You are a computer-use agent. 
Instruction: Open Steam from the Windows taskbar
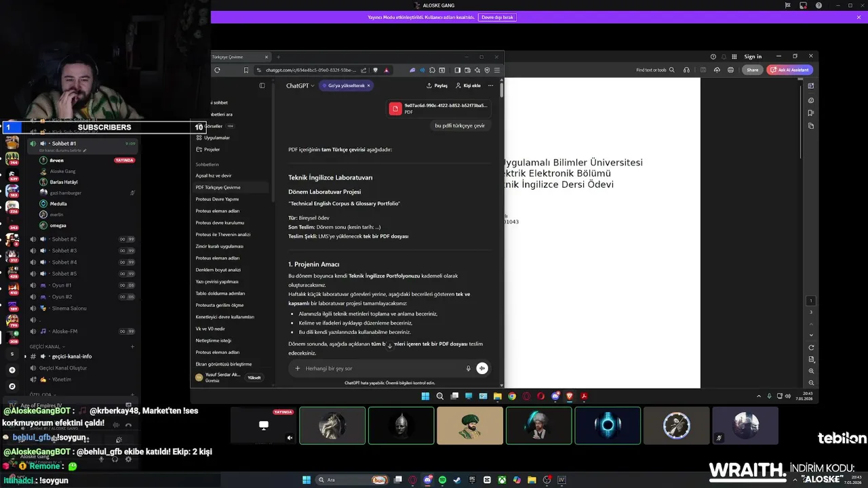[x=457, y=480]
